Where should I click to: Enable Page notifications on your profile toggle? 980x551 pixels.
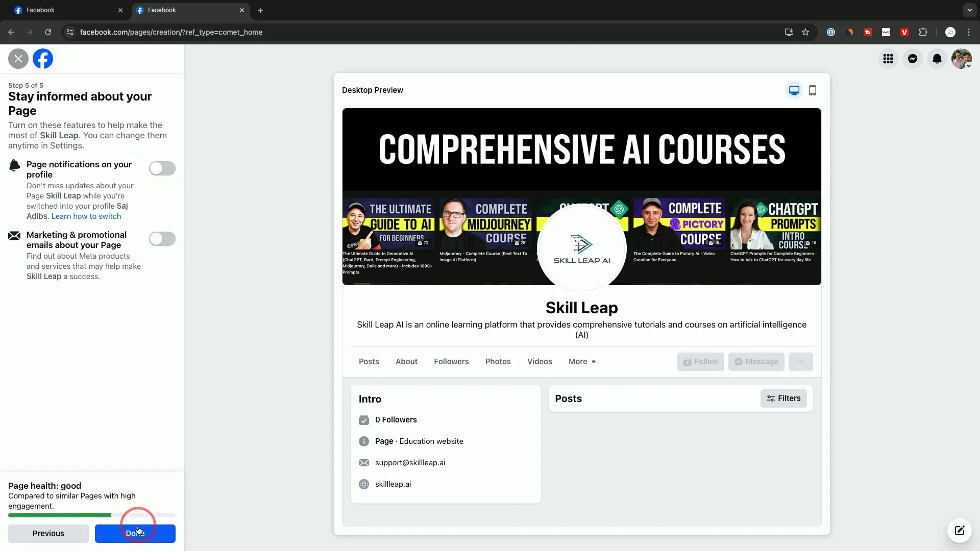click(162, 168)
